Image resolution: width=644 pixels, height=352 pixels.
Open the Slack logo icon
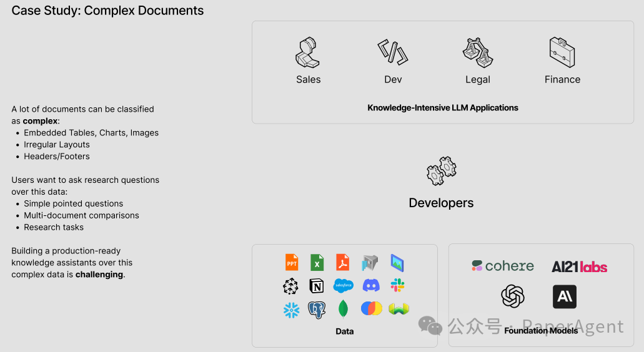tap(397, 286)
